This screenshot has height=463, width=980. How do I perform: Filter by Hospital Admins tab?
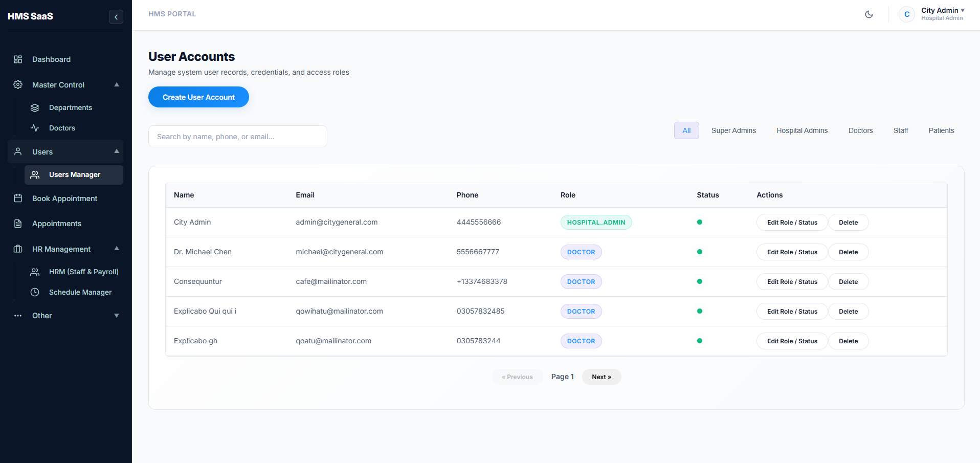(x=802, y=130)
